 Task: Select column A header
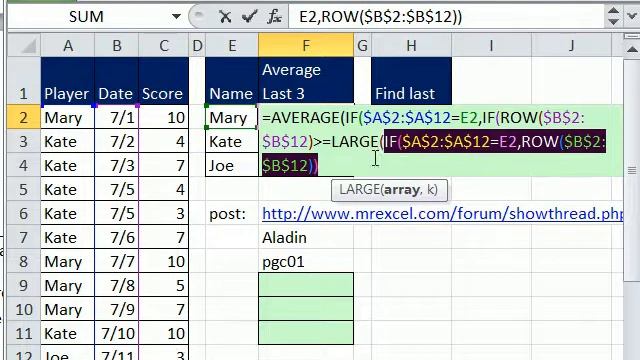(x=68, y=46)
